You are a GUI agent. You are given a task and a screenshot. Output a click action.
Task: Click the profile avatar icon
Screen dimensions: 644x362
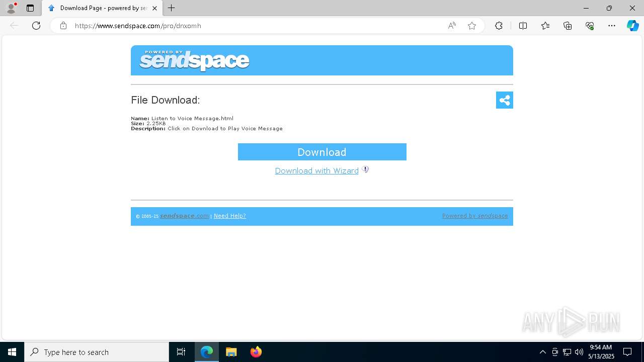point(11,8)
